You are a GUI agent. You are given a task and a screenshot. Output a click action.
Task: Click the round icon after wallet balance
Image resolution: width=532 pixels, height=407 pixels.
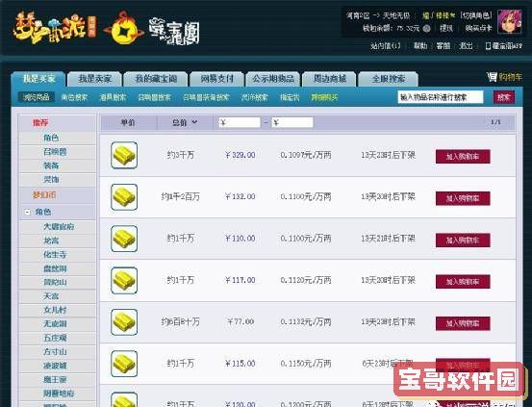(x=427, y=29)
